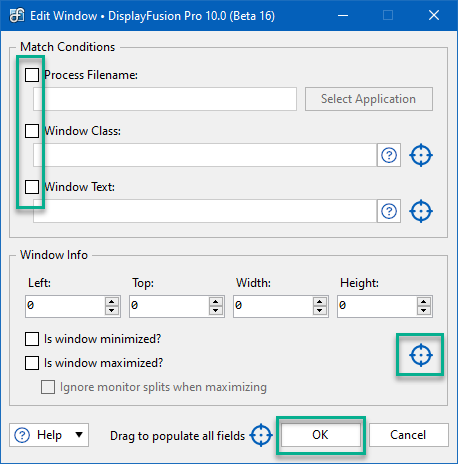This screenshot has height=464, width=458.
Task: Decrease the Height value with down arrow
Action: pyautogui.click(x=424, y=311)
